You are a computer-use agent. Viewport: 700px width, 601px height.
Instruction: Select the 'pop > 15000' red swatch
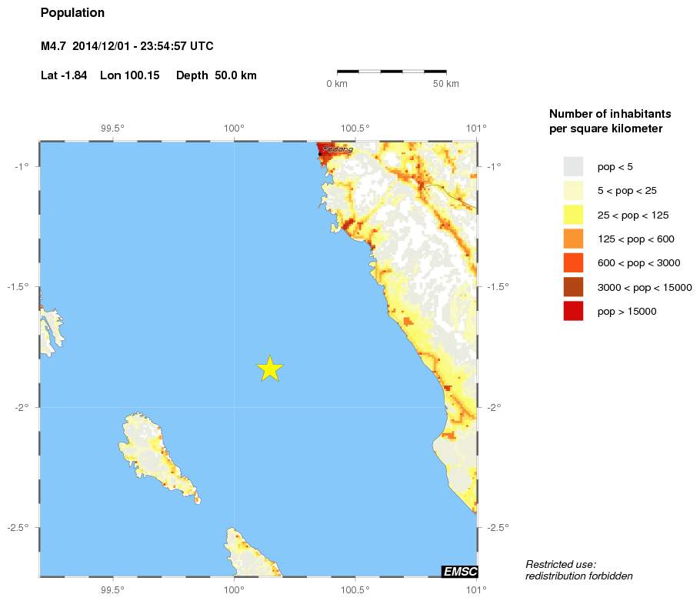(x=573, y=311)
